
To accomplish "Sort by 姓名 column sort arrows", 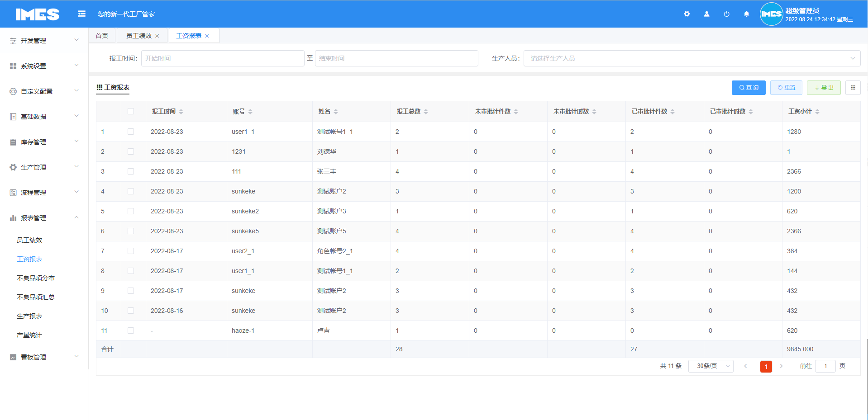I will [336, 112].
